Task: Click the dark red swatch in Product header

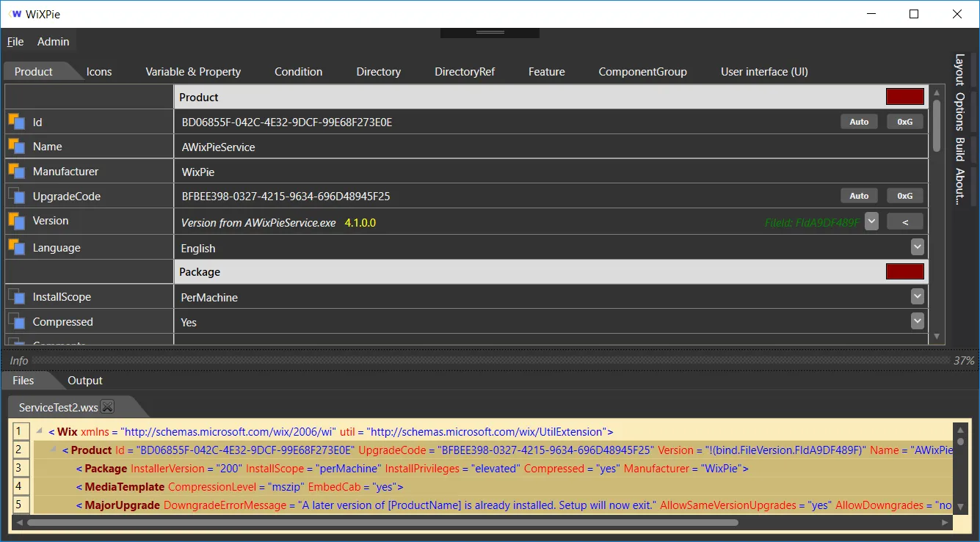Action: (904, 97)
